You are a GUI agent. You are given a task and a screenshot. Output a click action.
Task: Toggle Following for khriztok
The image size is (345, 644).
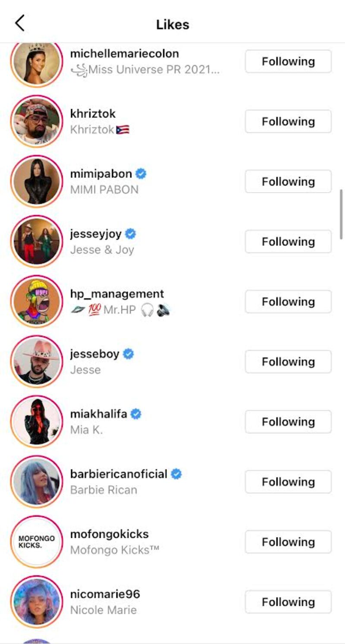(x=288, y=121)
